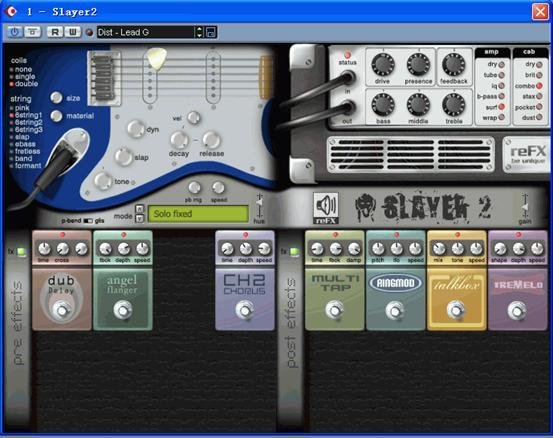Click the talkbox pedal footswitch
This screenshot has height=438, width=553.
pos(456,310)
